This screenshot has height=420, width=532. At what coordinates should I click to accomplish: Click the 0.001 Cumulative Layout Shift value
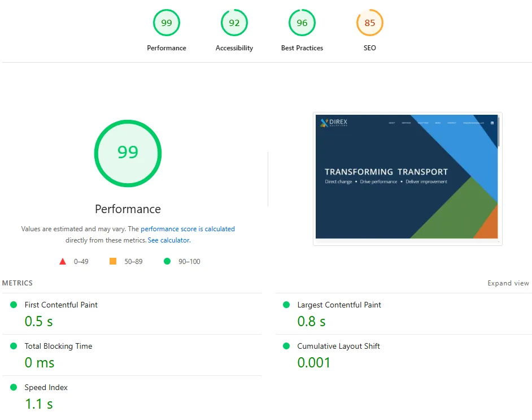click(314, 362)
